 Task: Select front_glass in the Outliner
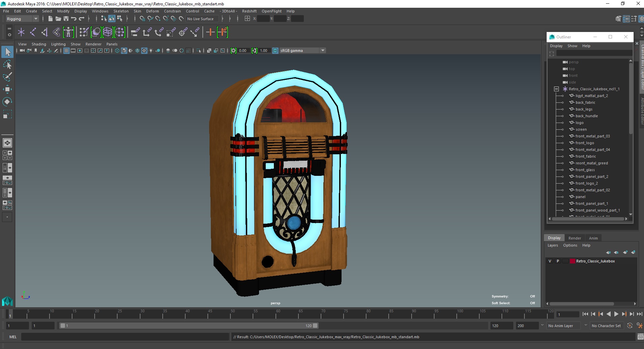click(585, 170)
